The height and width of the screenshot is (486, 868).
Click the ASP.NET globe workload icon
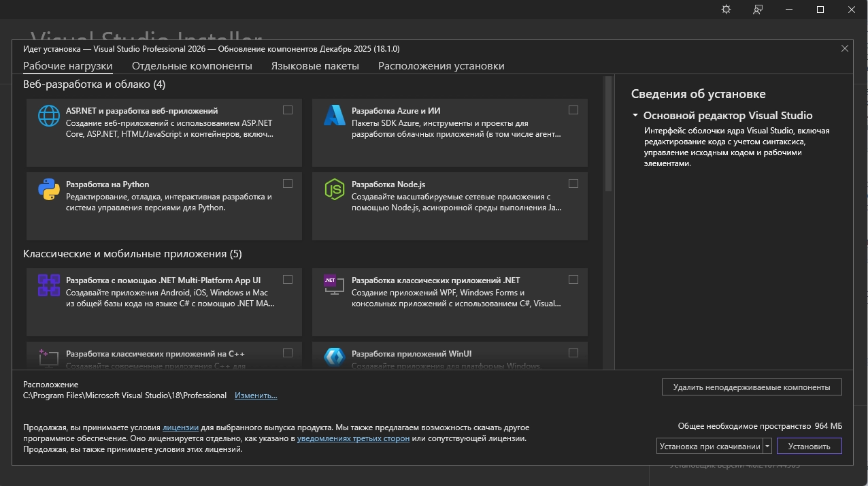49,116
